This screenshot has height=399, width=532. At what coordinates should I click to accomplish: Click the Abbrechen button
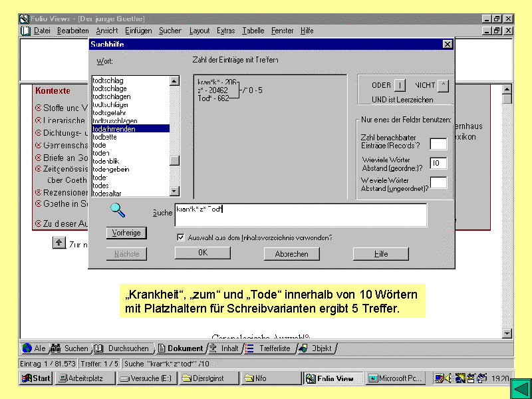coord(291,254)
